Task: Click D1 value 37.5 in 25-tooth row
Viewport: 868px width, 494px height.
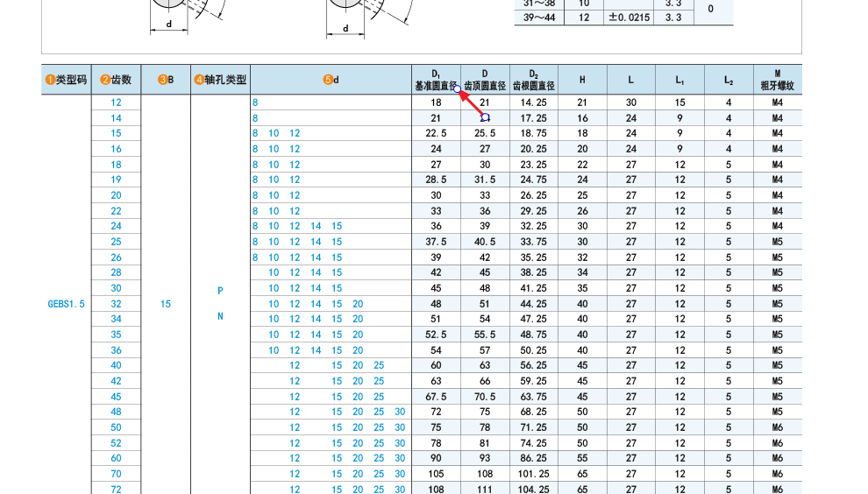Action: 437,242
